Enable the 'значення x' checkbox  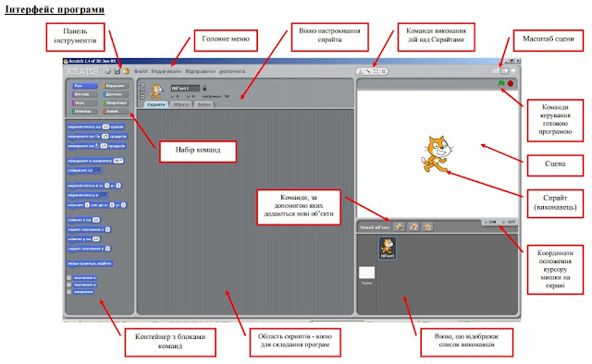pyautogui.click(x=69, y=278)
